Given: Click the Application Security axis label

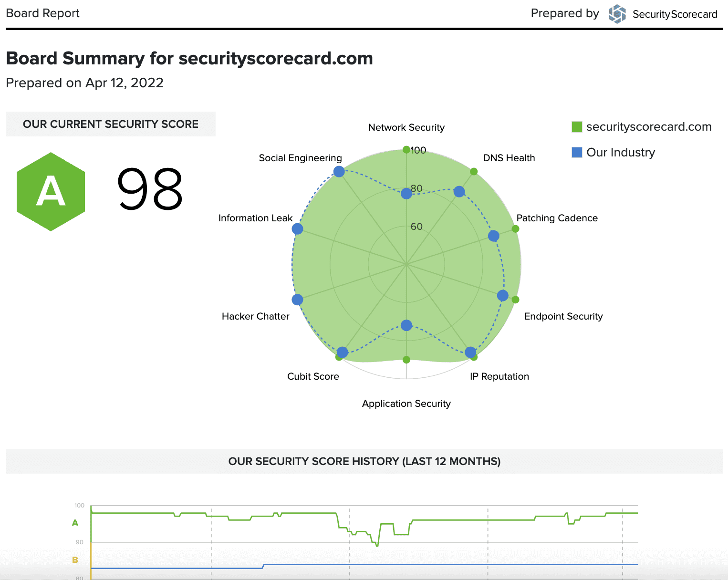Looking at the screenshot, I should coord(406,404).
